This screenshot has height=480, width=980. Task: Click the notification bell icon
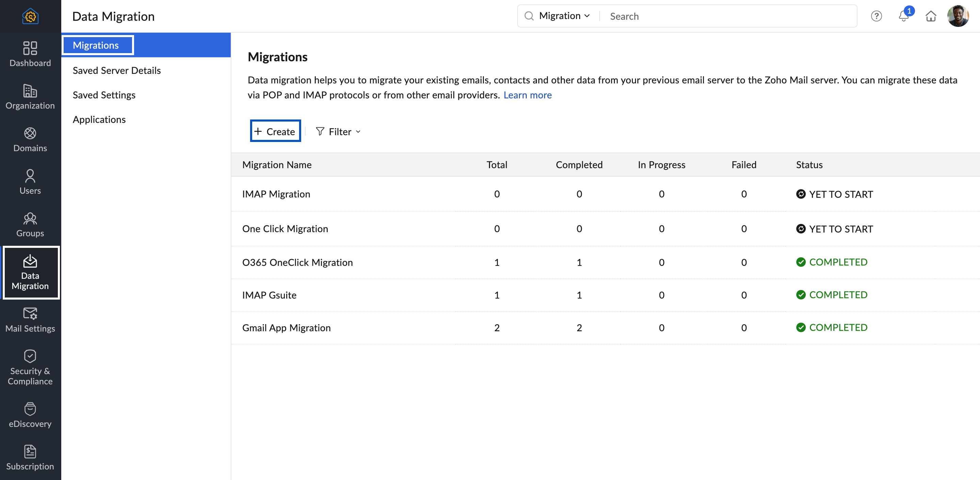[x=903, y=16]
